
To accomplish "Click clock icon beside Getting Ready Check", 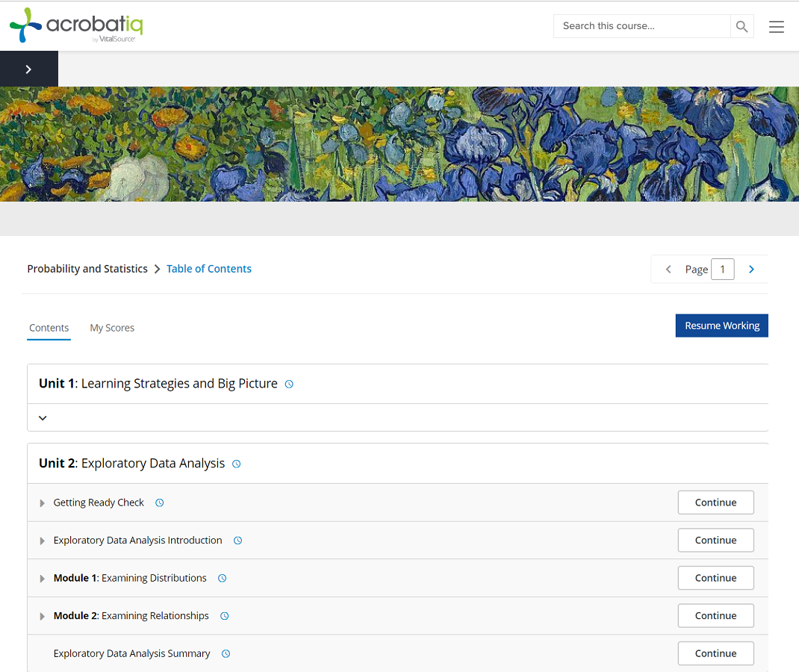I will point(160,503).
